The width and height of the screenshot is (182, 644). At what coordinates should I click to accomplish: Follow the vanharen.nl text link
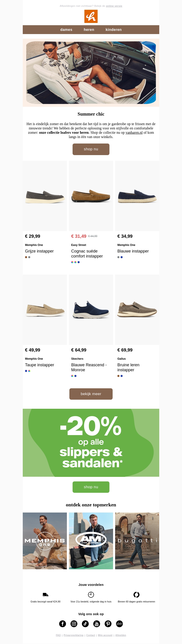134,133
